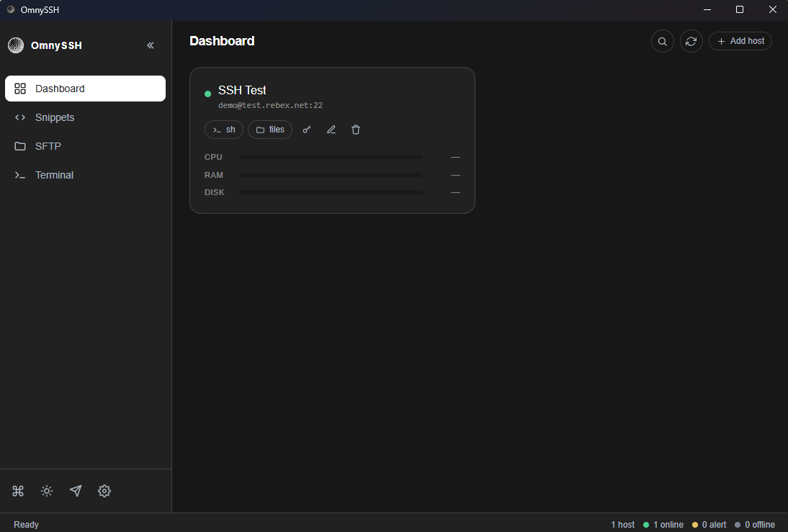
Task: Click the 1 online status indicator
Action: (x=663, y=525)
